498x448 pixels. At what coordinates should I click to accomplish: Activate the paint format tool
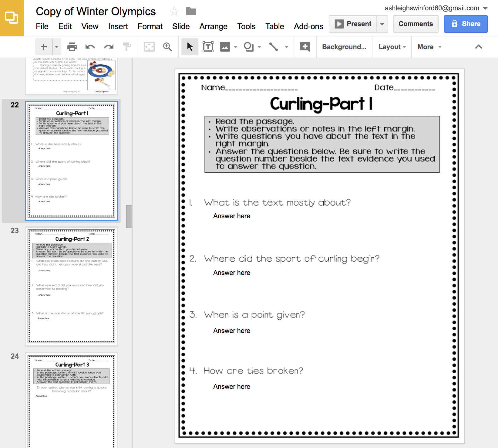[x=127, y=47]
